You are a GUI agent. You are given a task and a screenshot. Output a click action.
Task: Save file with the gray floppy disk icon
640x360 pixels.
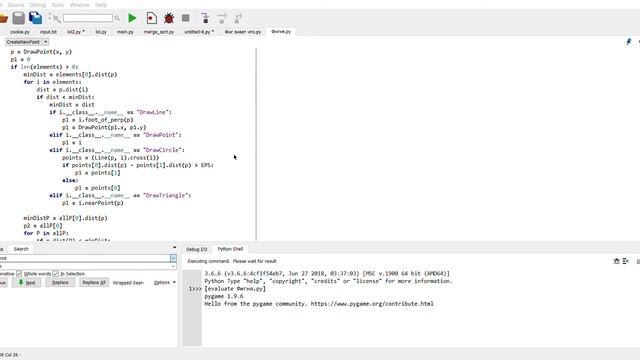click(18, 18)
